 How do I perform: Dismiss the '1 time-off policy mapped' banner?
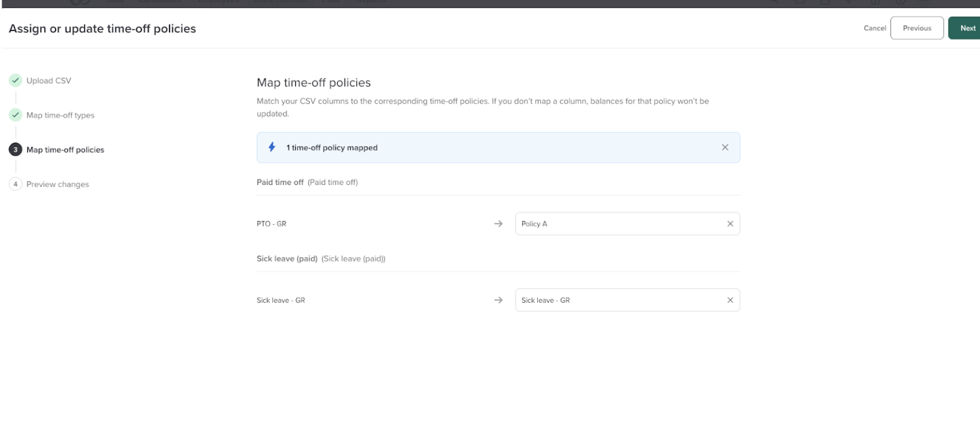[x=725, y=147]
